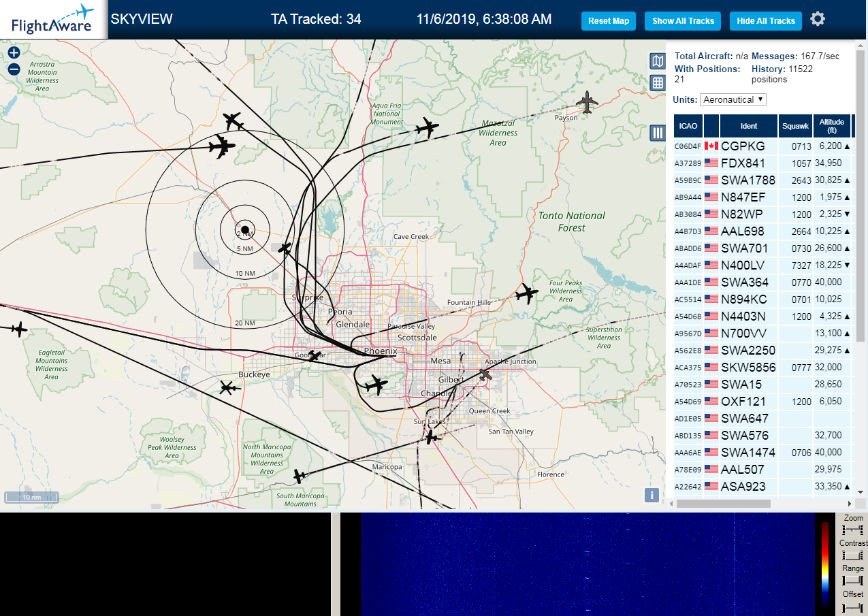Click the US flag in FDX841 row
Image resolution: width=868 pixels, height=616 pixels.
(711, 163)
